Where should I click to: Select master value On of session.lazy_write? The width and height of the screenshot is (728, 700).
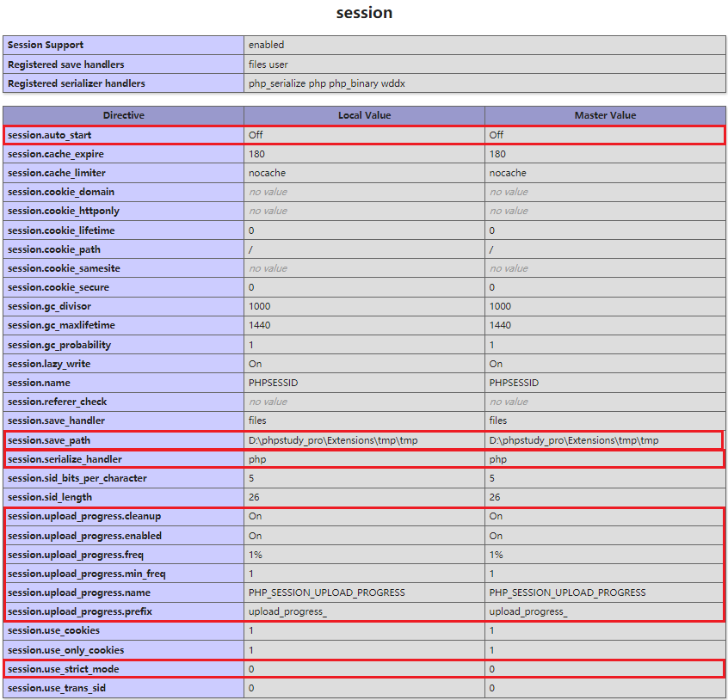(496, 364)
